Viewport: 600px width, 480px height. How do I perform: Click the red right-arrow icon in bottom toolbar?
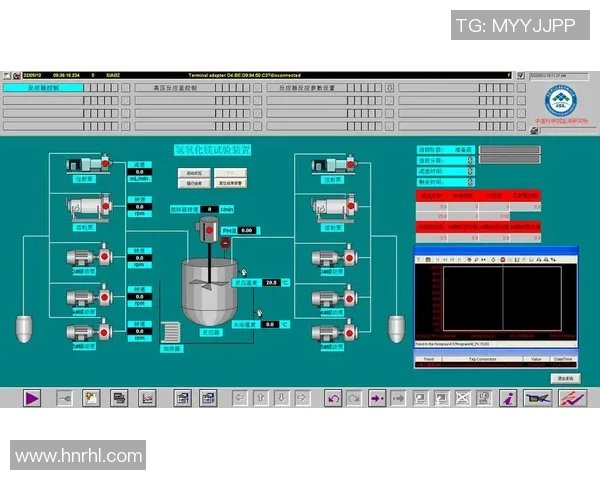click(377, 398)
